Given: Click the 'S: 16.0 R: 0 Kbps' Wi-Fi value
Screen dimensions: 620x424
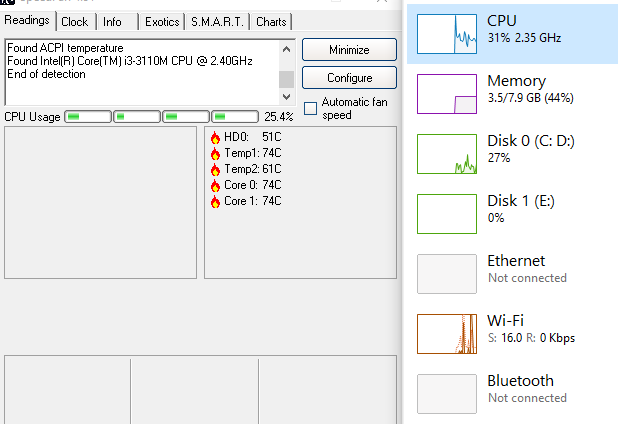Looking at the screenshot, I should [x=531, y=338].
